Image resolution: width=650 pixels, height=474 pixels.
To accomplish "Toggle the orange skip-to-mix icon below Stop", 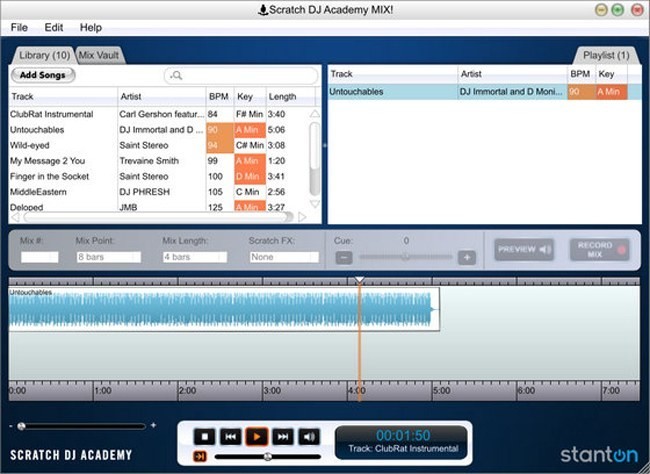I will click(201, 456).
